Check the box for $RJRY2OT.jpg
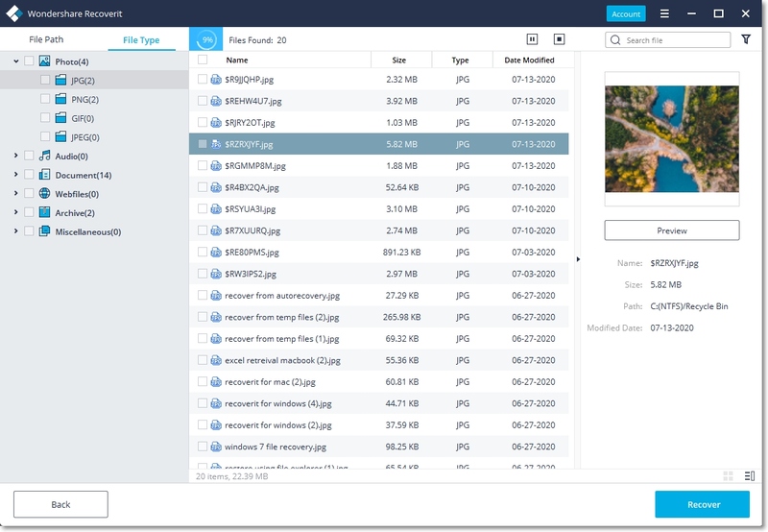The image size is (768, 532). pos(203,122)
